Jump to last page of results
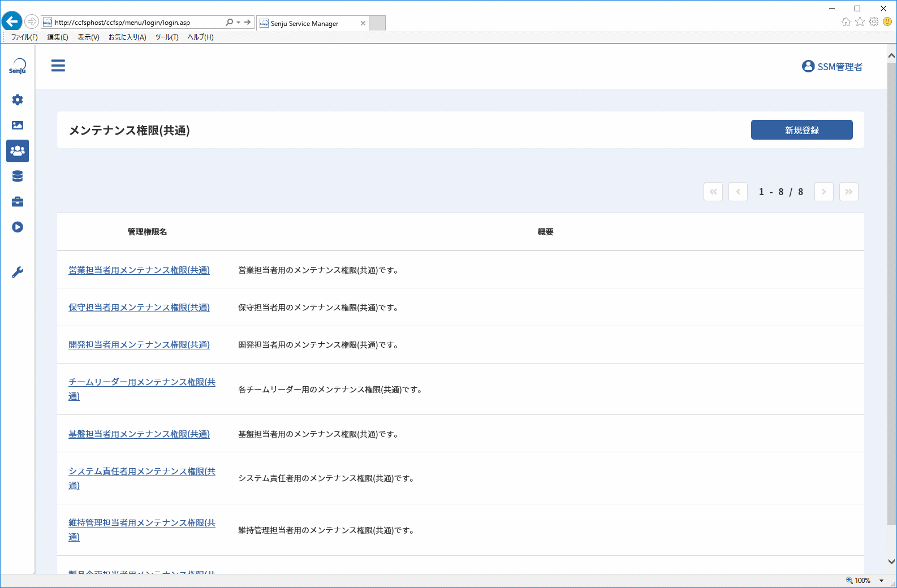 click(x=849, y=192)
